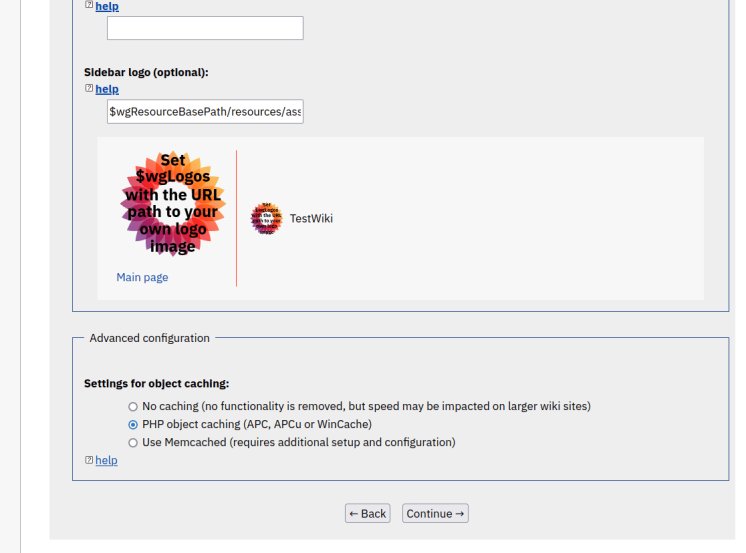
Task: Click the large placeholder wgLogos logo image
Action: pos(173,204)
